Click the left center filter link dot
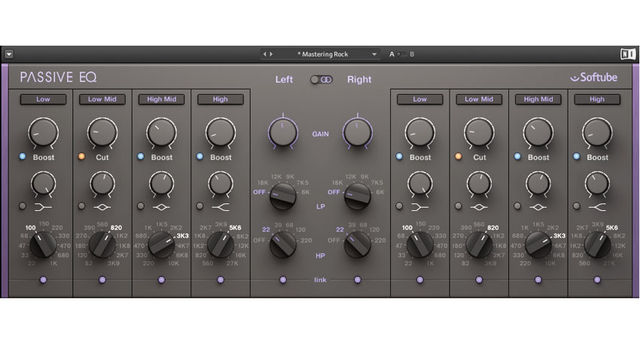This screenshot has height=360, width=640. click(x=283, y=280)
